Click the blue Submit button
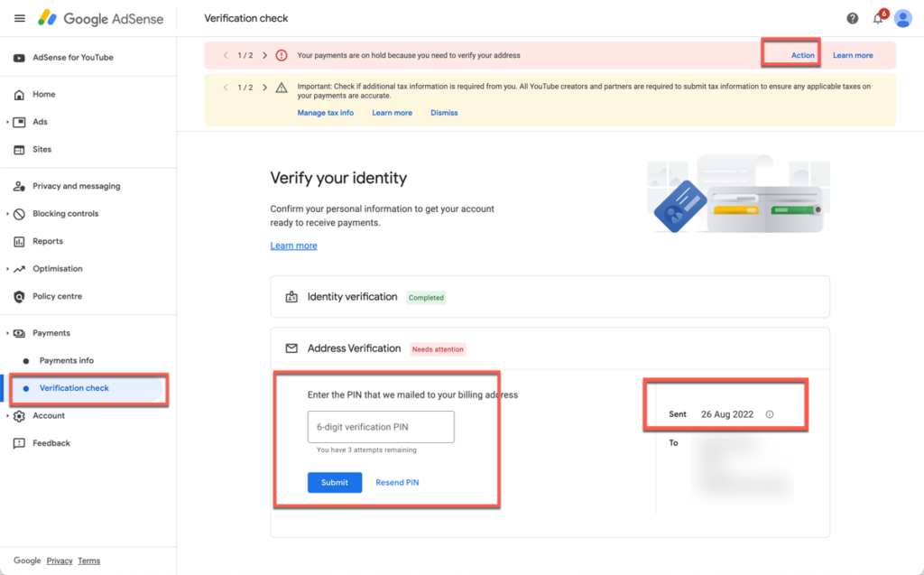This screenshot has width=924, height=575. [x=335, y=483]
